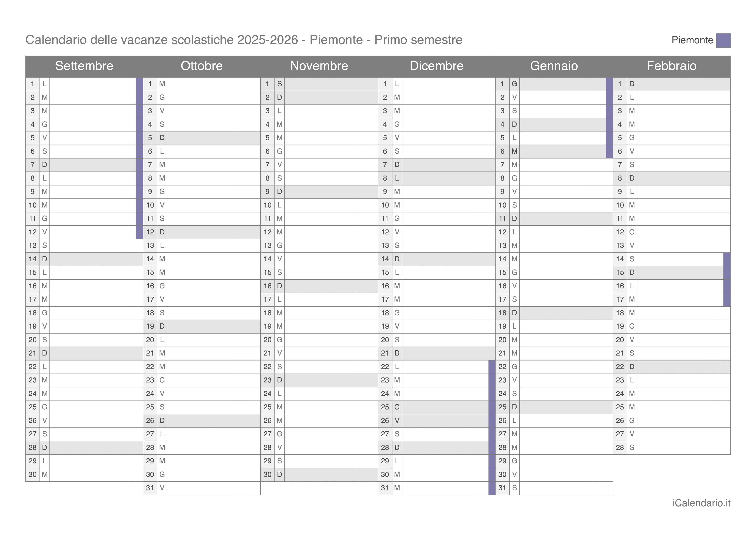Click day 16 D in Novembre
This screenshot has width=756, height=535.
coord(319,286)
